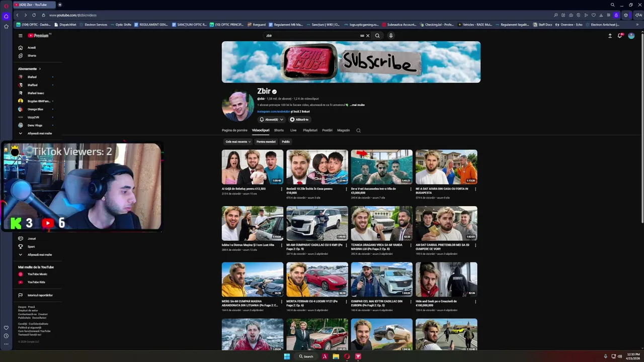Open more options for Ai Grijă de Bebeluș video
Image resolution: width=644 pixels, height=362 pixels.
click(282, 189)
